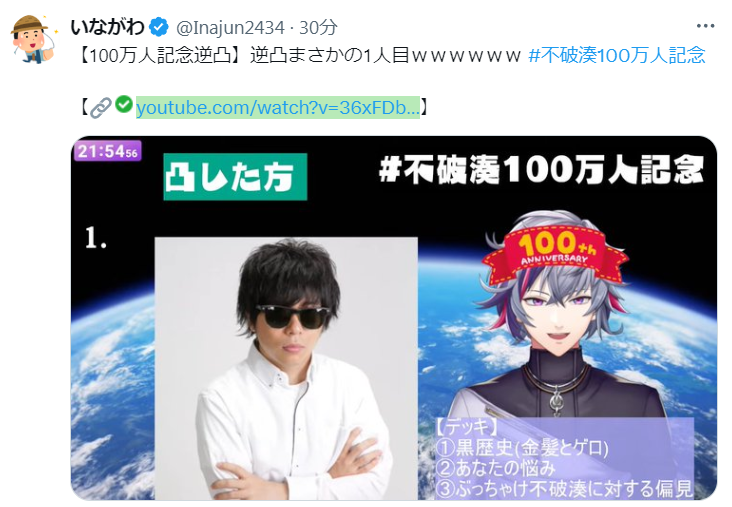This screenshot has height=507, width=732.
Task: Open the blue #不破湊100万人記念 hashtag
Action: (617, 56)
